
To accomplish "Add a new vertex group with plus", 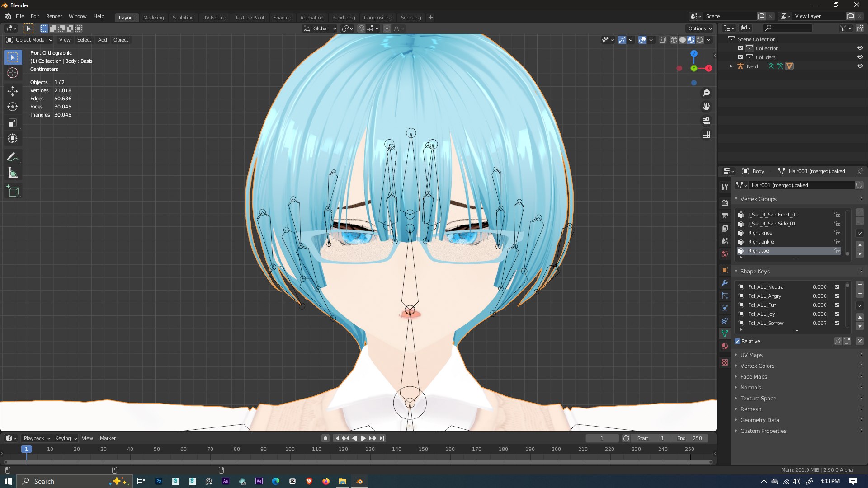I will click(x=860, y=212).
